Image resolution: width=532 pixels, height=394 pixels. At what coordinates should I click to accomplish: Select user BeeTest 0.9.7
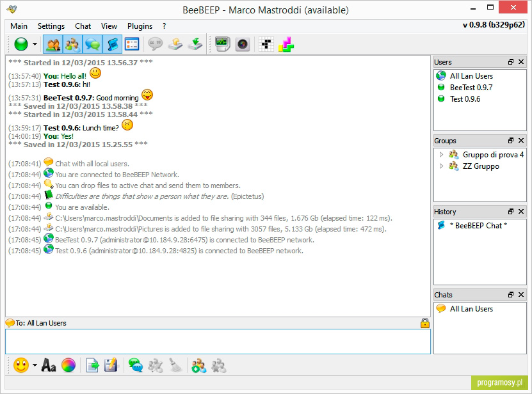[x=471, y=88]
